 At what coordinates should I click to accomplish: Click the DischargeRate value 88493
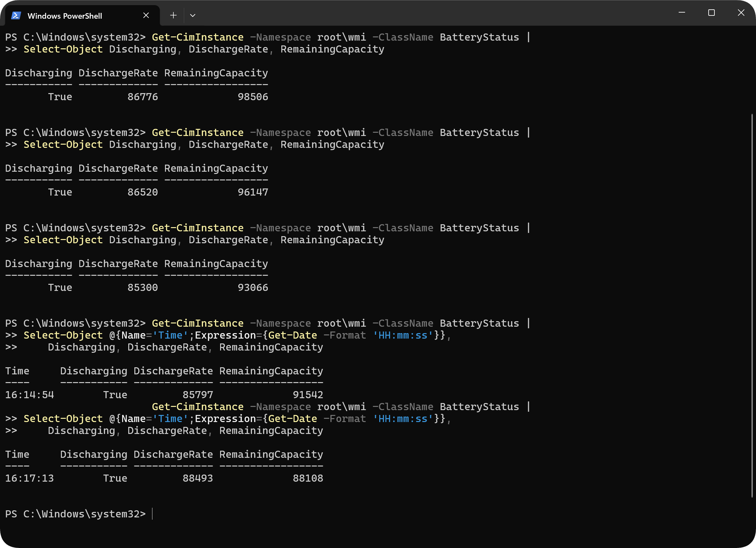pos(198,478)
